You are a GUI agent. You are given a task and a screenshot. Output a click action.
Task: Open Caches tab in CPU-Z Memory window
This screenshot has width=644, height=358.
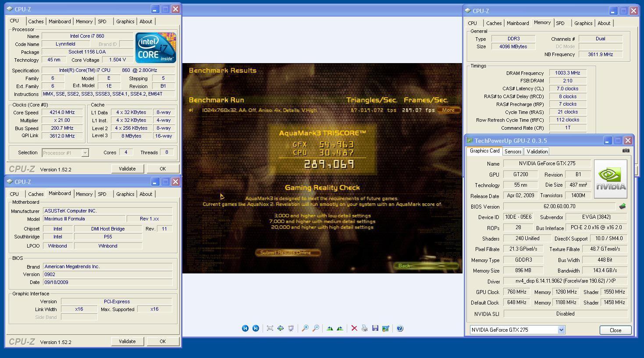point(494,23)
